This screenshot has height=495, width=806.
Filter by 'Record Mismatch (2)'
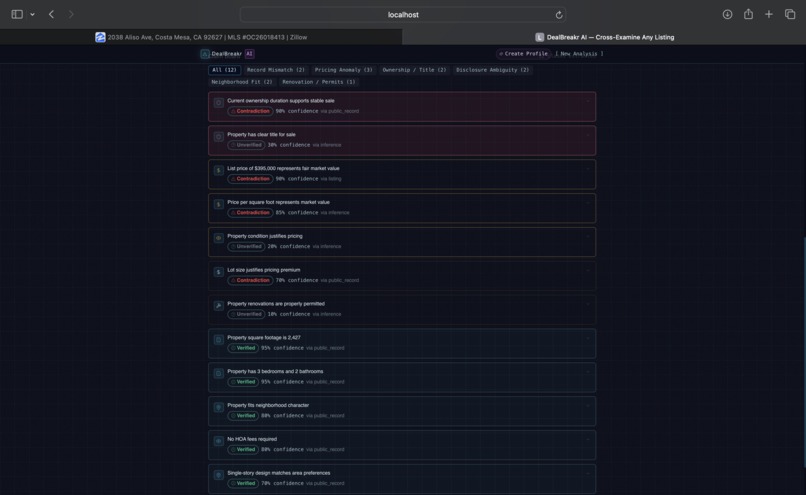click(276, 70)
